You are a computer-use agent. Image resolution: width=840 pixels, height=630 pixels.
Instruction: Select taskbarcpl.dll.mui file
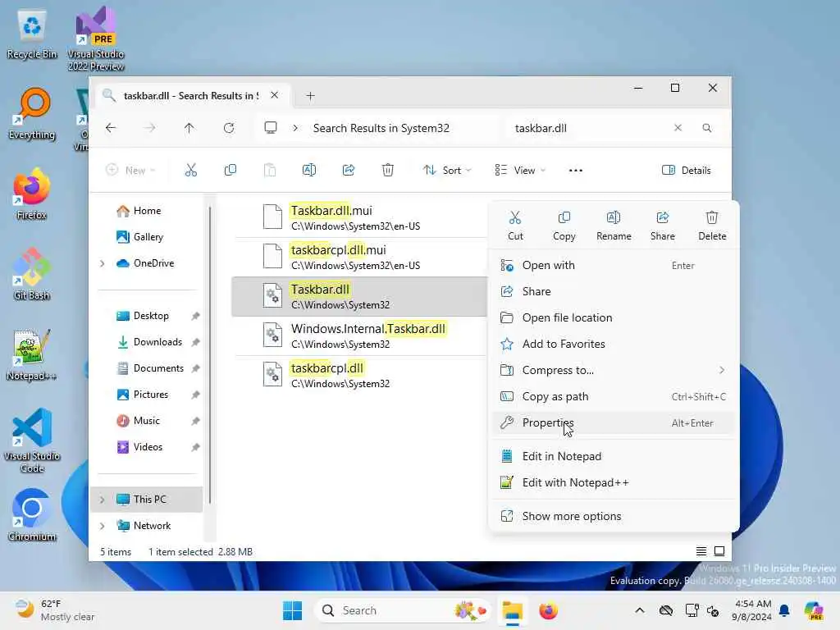click(359, 257)
